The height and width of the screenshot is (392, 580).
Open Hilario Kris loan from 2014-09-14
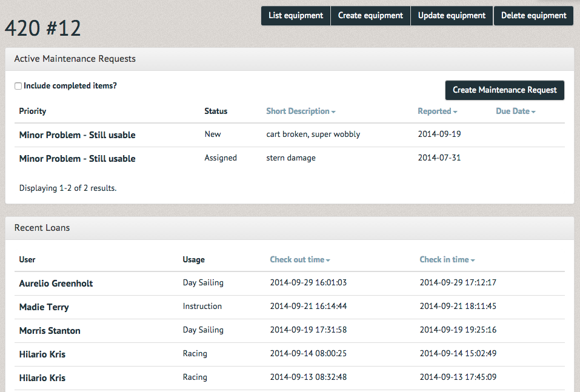pyautogui.click(x=42, y=354)
